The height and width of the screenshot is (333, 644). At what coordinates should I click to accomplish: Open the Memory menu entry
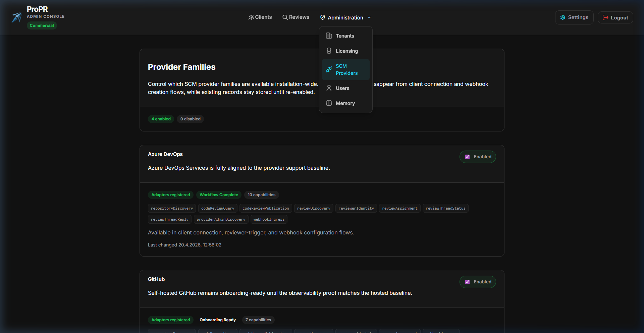pos(346,103)
